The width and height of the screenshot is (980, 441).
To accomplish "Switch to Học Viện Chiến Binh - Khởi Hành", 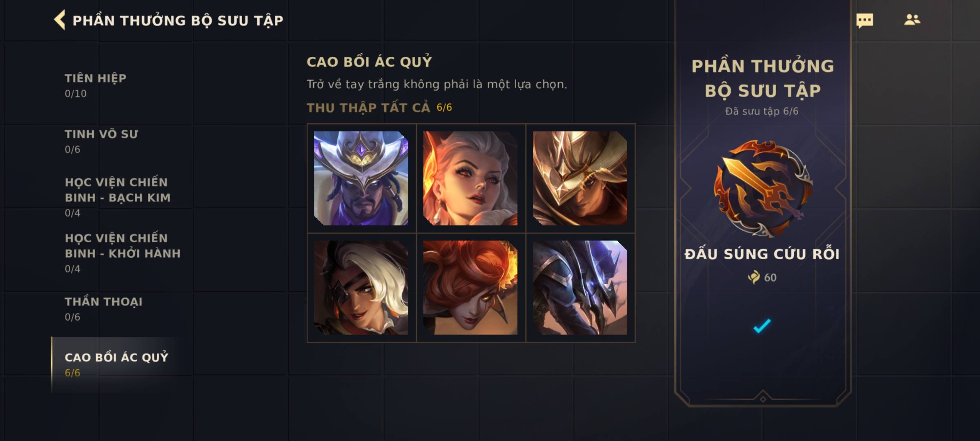I will (122, 253).
